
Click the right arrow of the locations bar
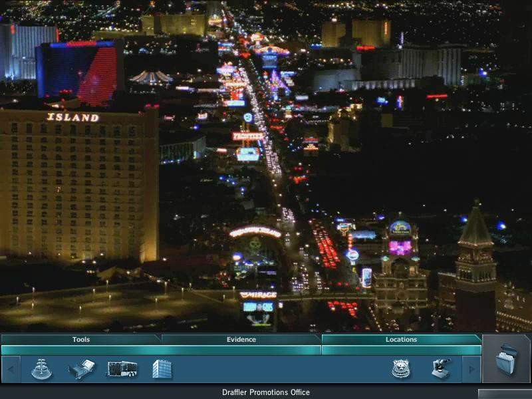point(471,369)
